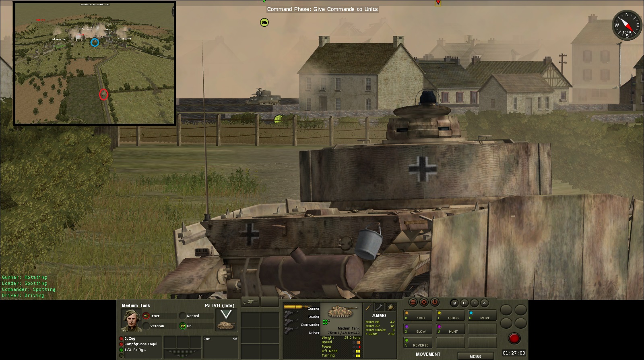Issue the SLOW movement order

pos(418,329)
